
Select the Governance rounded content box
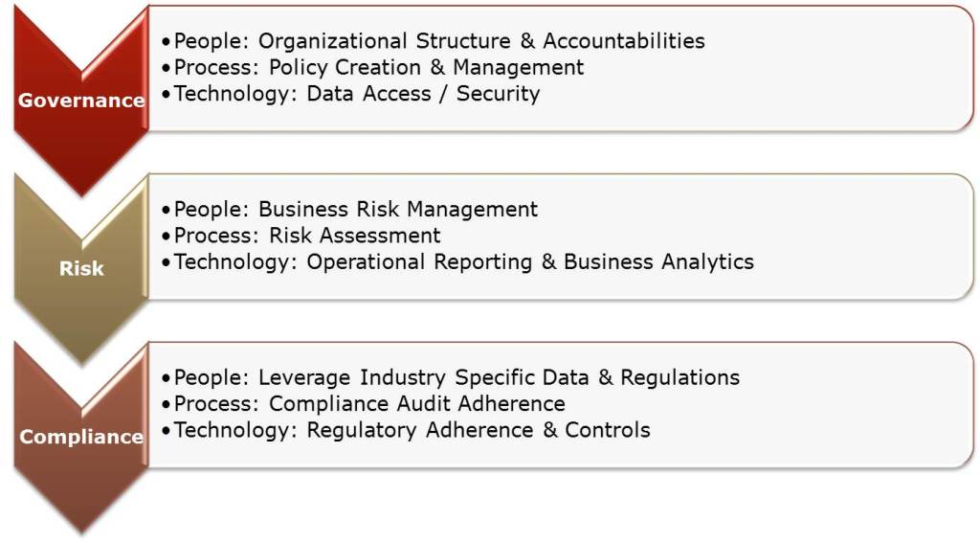click(x=561, y=68)
